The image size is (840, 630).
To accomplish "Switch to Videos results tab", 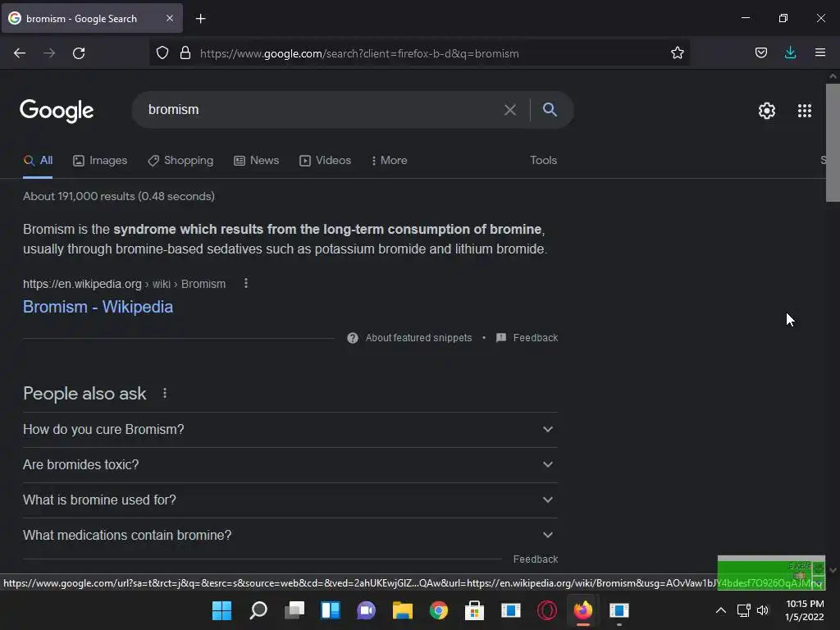I will 325,161.
